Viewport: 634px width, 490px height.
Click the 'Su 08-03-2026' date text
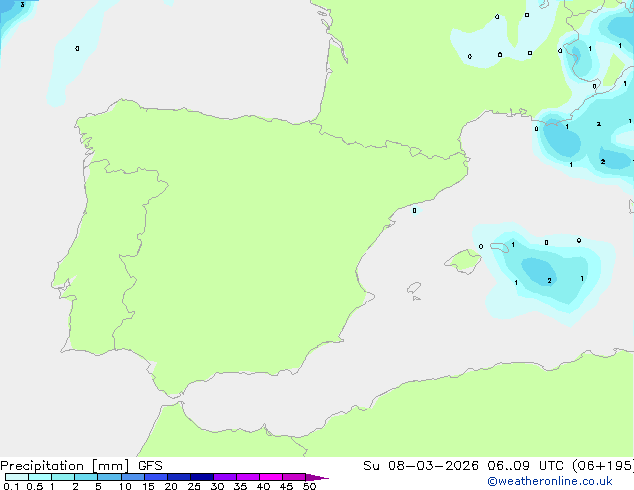[x=421, y=466]
